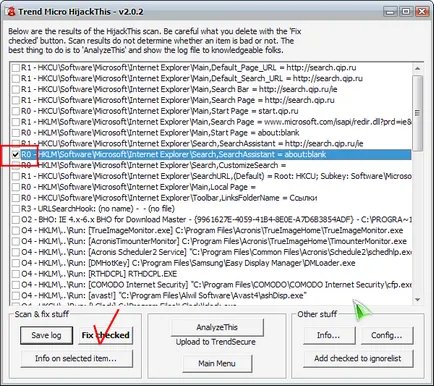The height and width of the screenshot is (386, 434).
Task: Click the scan list scrollbar up arrow
Action: (417, 68)
